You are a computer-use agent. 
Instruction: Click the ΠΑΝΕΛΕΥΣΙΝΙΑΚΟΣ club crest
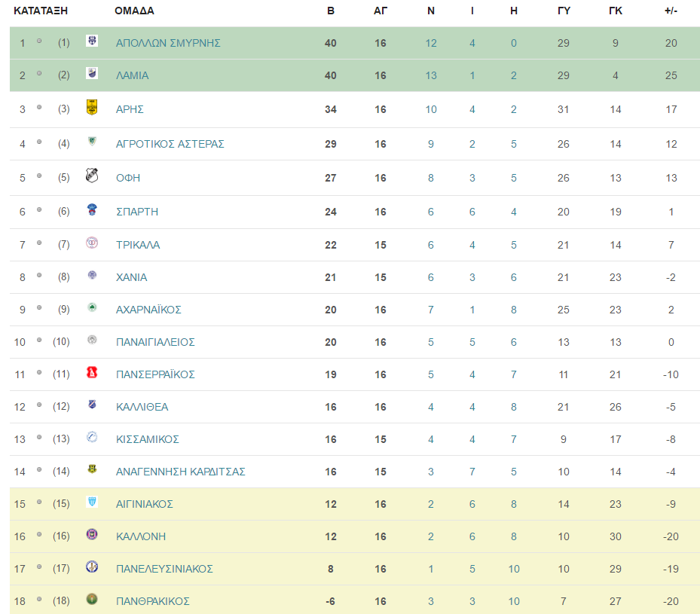[92, 567]
